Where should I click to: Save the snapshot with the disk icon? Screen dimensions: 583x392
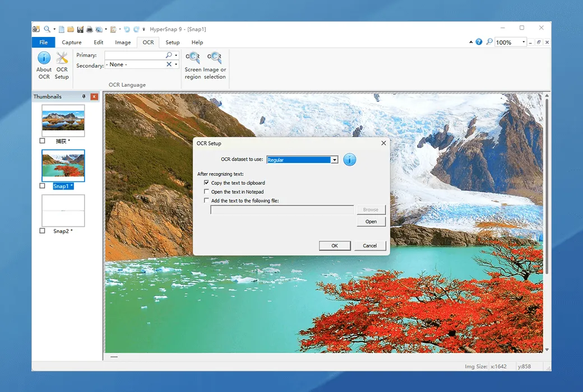(x=81, y=29)
